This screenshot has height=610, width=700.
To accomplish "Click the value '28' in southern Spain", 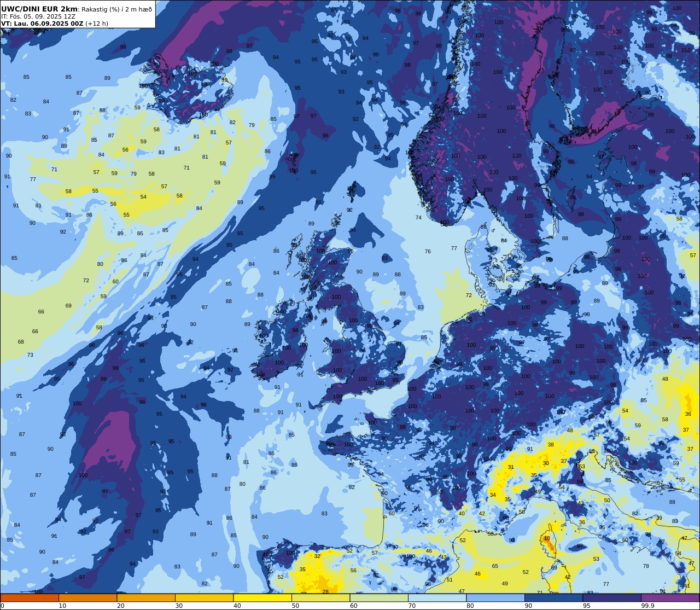I will click(325, 591).
